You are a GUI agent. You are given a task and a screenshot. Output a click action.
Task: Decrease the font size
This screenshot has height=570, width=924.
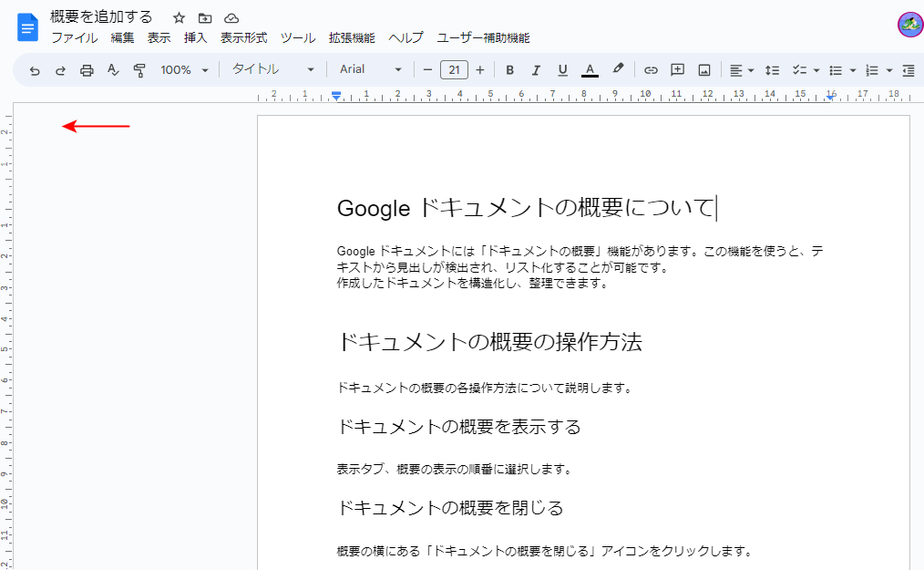tap(427, 70)
